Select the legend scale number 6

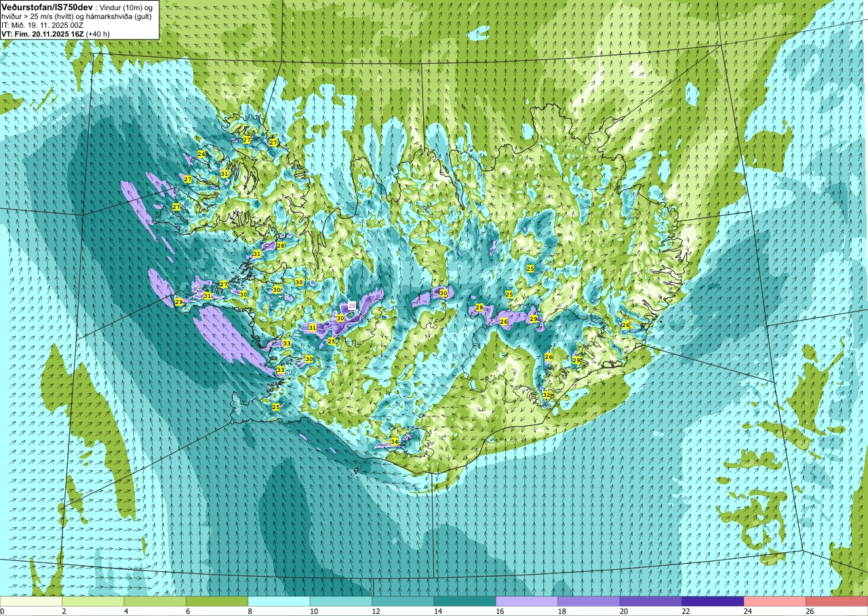(187, 611)
